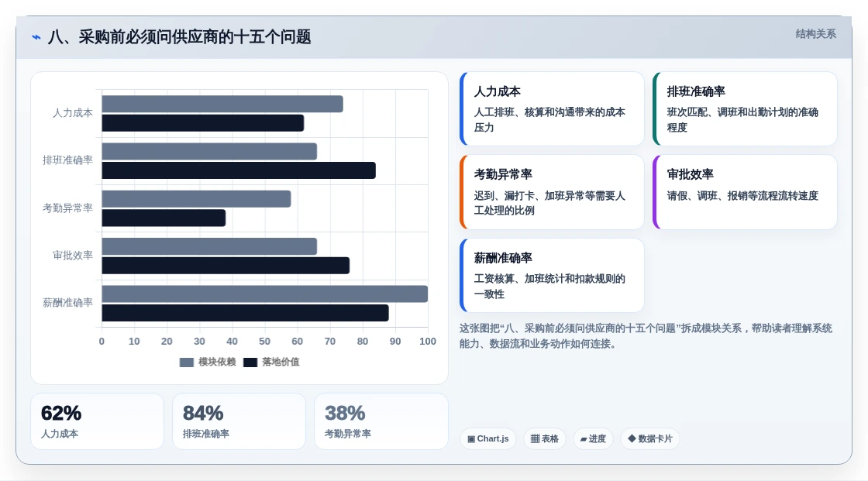Screen dimensions: 868x481
Task: Select the 薪酬准确率 description card
Action: click(x=552, y=275)
